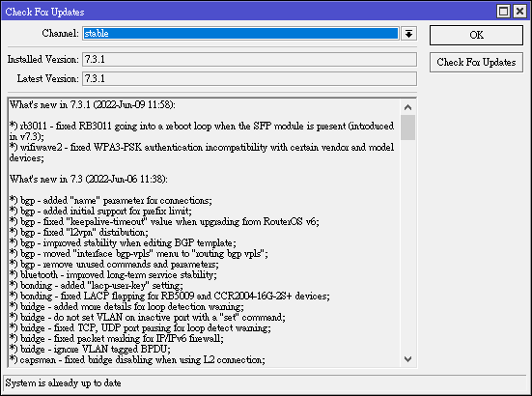Click the bridge inactive port VLAN line
This screenshot has width=532, height=396.
tap(148, 317)
